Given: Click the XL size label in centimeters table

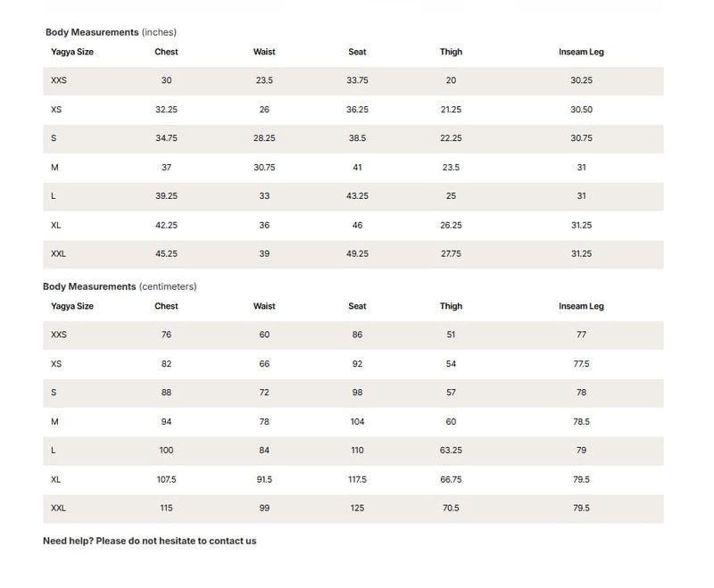Looking at the screenshot, I should pyautogui.click(x=56, y=479).
